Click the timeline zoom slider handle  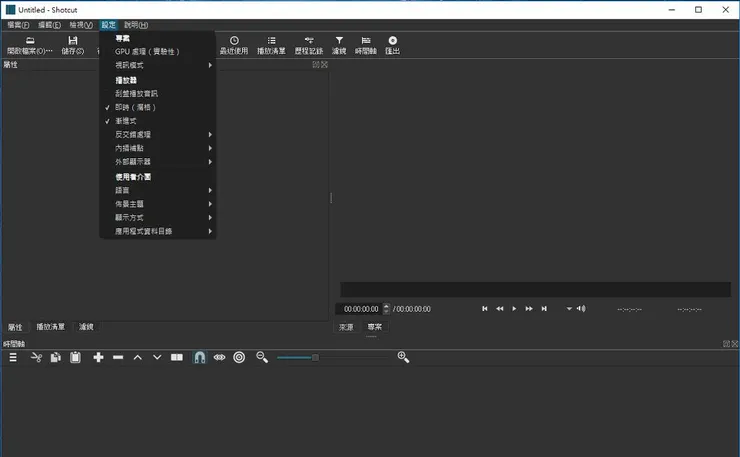(x=315, y=357)
